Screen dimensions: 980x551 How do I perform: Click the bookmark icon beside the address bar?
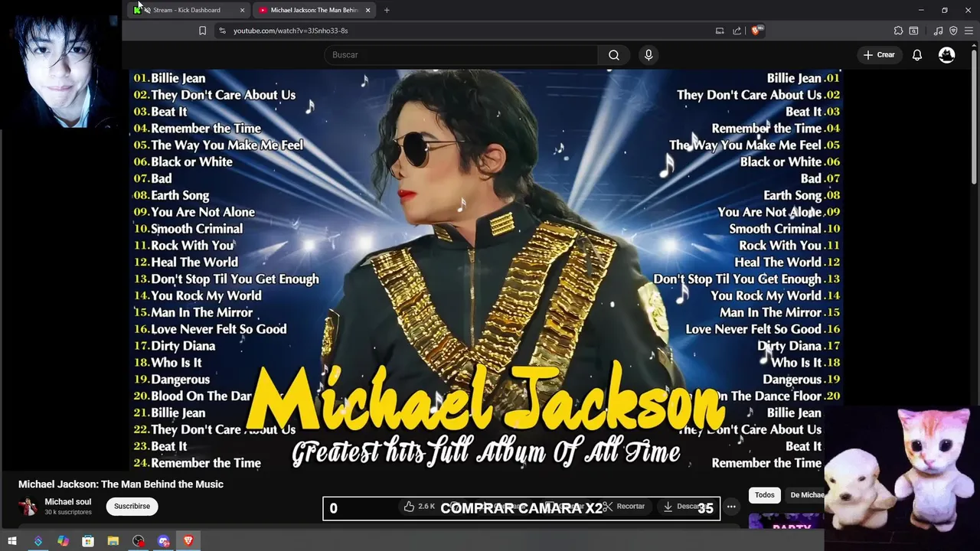[202, 31]
